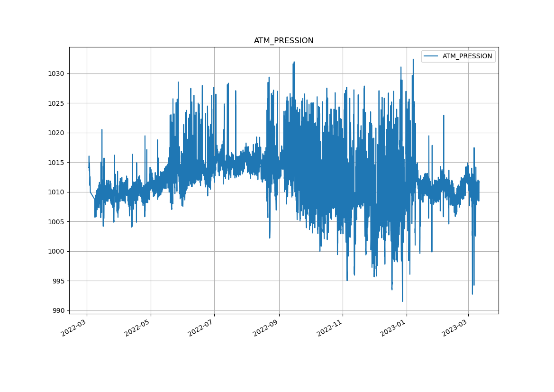Select the 995 y-axis tick label
Image resolution: width=554 pixels, height=392 pixels.
pos(58,281)
